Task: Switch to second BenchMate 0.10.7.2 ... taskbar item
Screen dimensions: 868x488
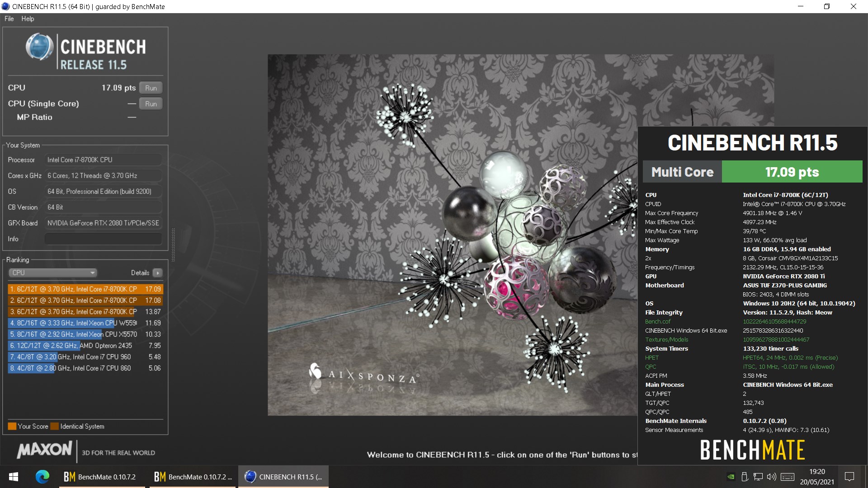Action: coord(193,477)
